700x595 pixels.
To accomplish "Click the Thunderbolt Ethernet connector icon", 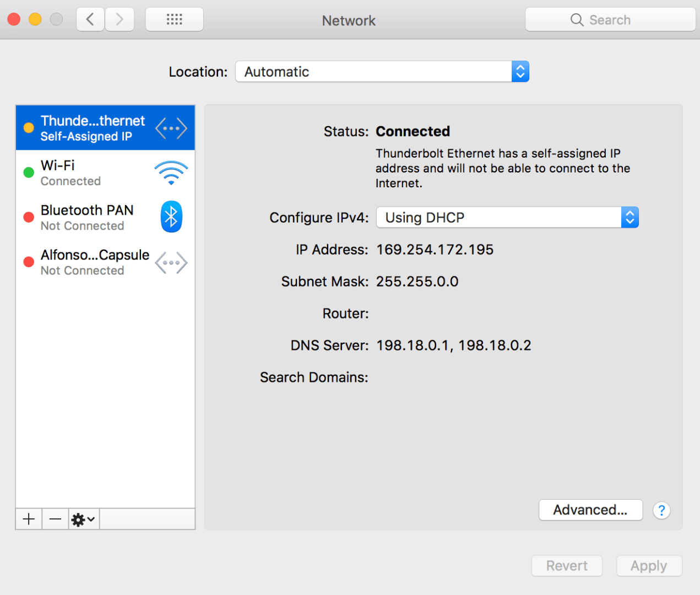I will tap(171, 127).
